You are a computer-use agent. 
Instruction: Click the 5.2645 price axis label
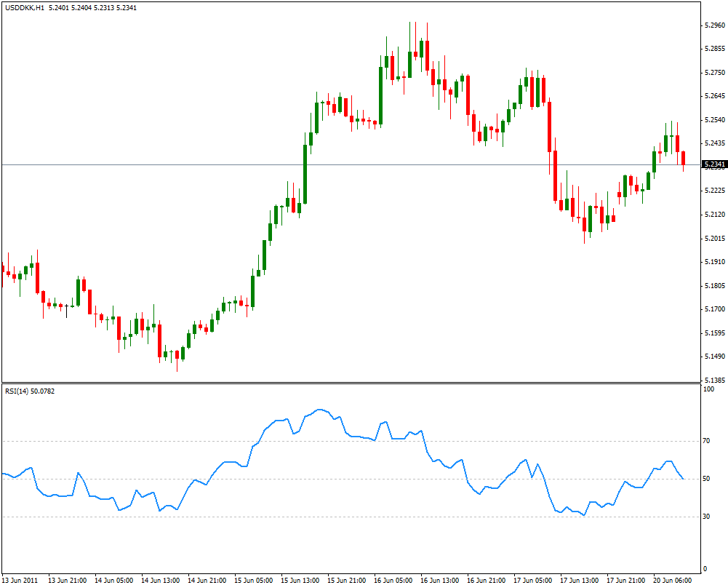714,96
